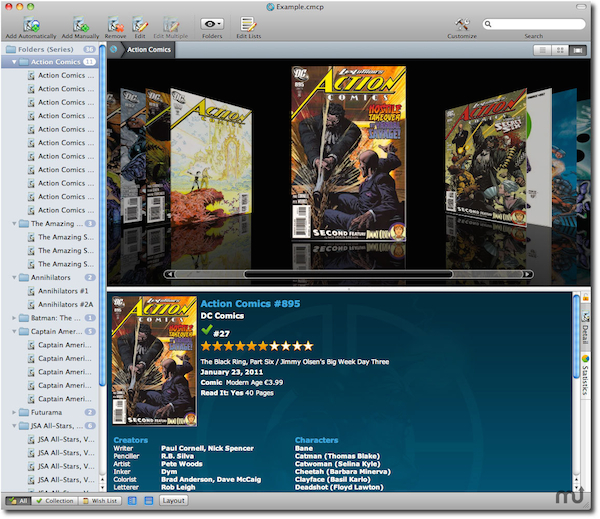Click the Annihilators folder icon
600x519 pixels.
[24, 277]
